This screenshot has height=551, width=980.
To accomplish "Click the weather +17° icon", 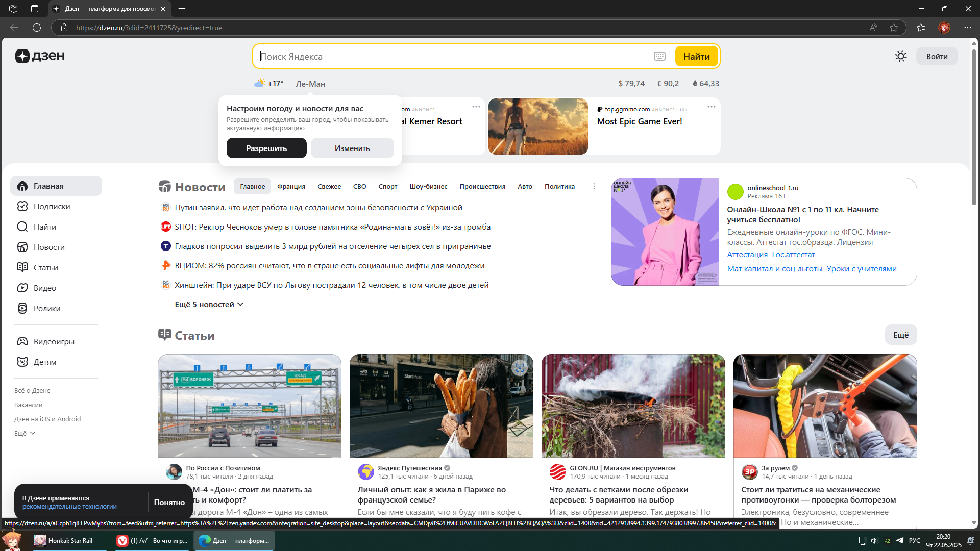I will coord(260,83).
